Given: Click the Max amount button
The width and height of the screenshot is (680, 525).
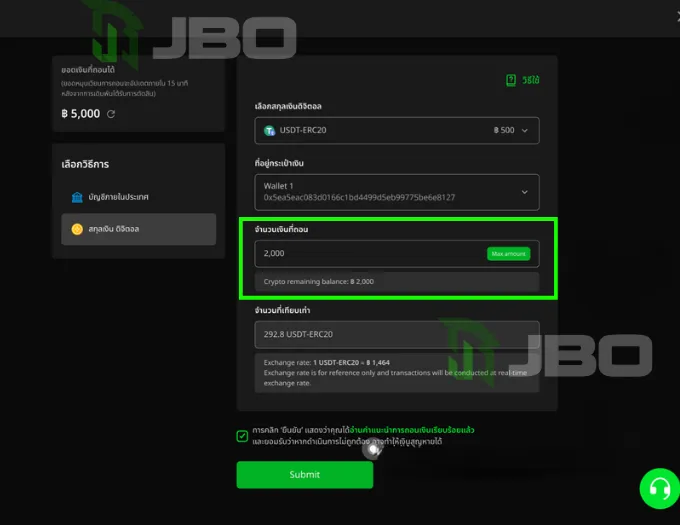Looking at the screenshot, I should (x=508, y=254).
